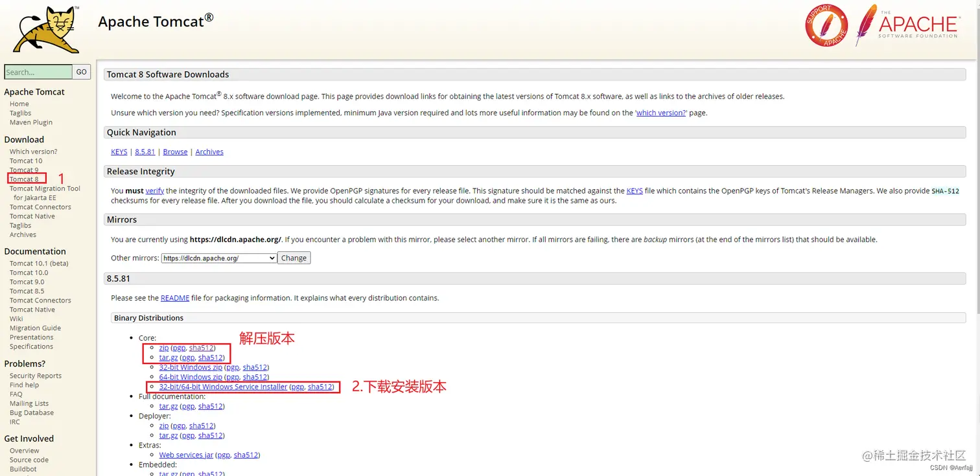
Task: Open sha512 for Web services jar
Action: [246, 455]
